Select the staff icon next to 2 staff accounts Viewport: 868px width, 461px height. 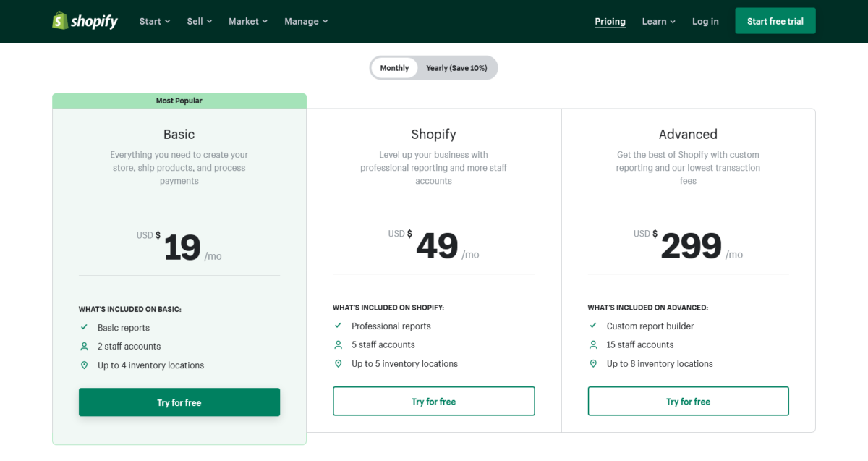pyautogui.click(x=84, y=346)
